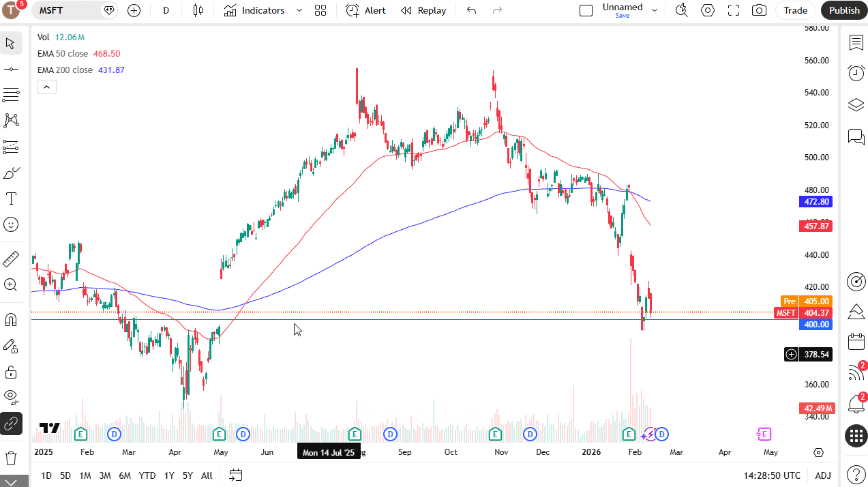Open watchlist and details panel
Screen dimensions: 868x487
[856, 43]
